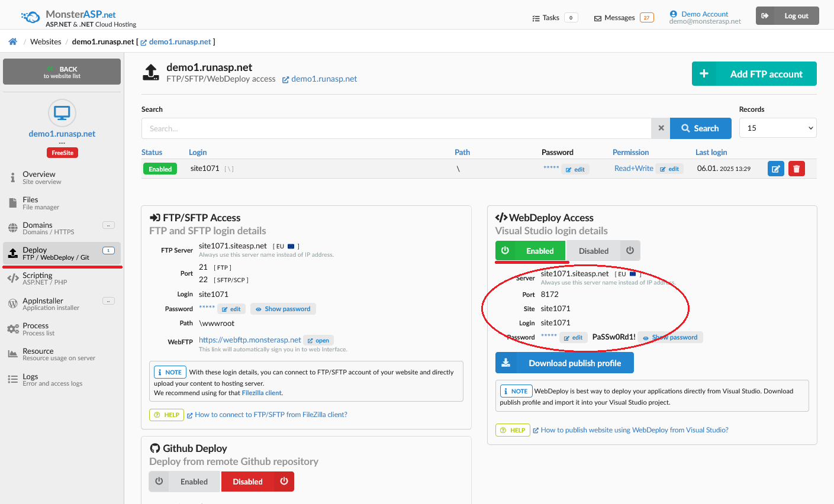The height and width of the screenshot is (504, 834).
Task: Click the home icon in breadcrumb
Action: click(12, 41)
